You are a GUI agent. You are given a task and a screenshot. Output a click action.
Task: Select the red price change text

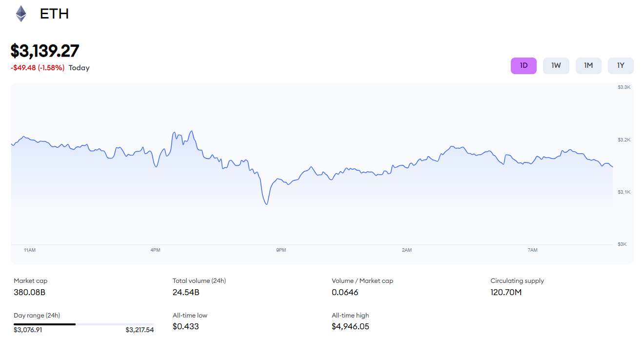[x=37, y=68]
